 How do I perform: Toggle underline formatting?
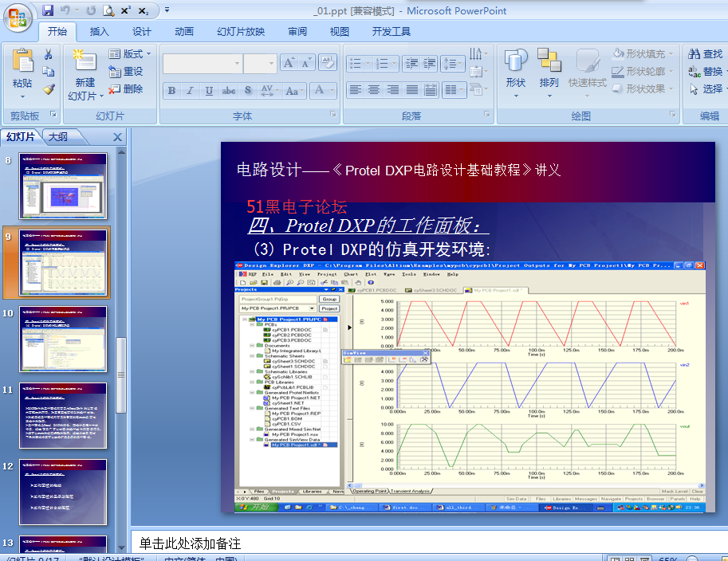(209, 91)
